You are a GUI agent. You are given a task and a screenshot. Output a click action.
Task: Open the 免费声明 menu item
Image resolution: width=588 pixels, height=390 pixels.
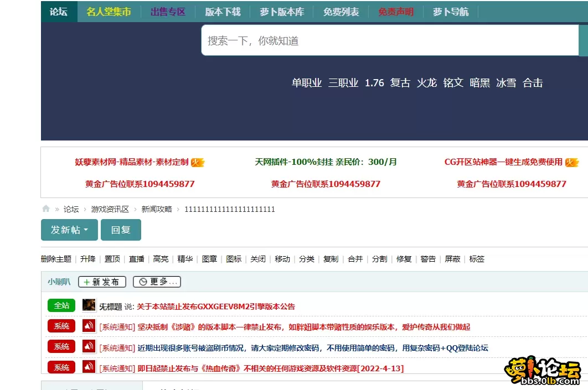pyautogui.click(x=395, y=11)
